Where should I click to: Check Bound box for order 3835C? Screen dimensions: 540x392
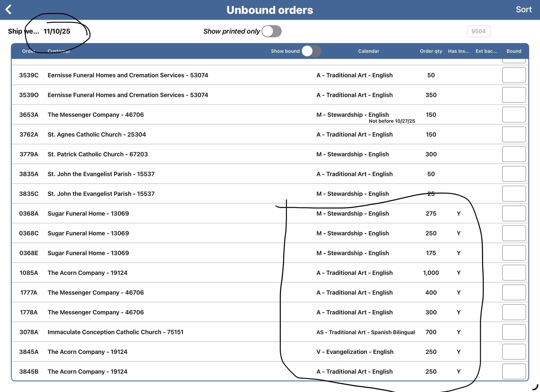(x=514, y=194)
